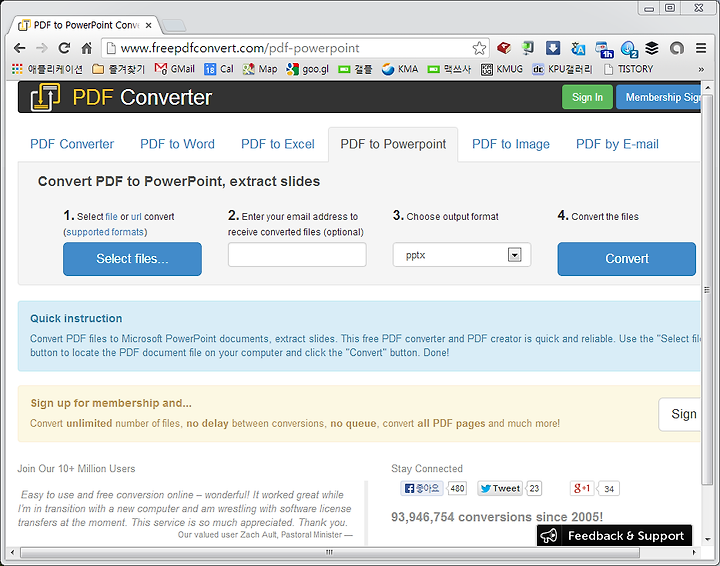720x566 pixels.
Task: Click the browser forward arrow
Action: 42,48
